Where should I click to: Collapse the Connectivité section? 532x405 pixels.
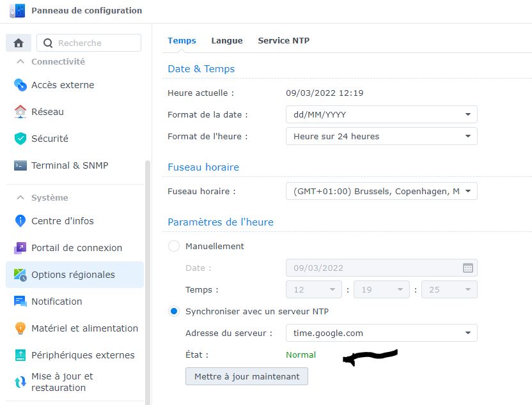point(20,62)
